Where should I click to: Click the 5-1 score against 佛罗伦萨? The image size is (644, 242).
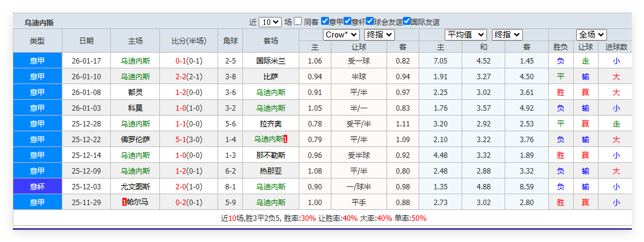click(x=181, y=139)
